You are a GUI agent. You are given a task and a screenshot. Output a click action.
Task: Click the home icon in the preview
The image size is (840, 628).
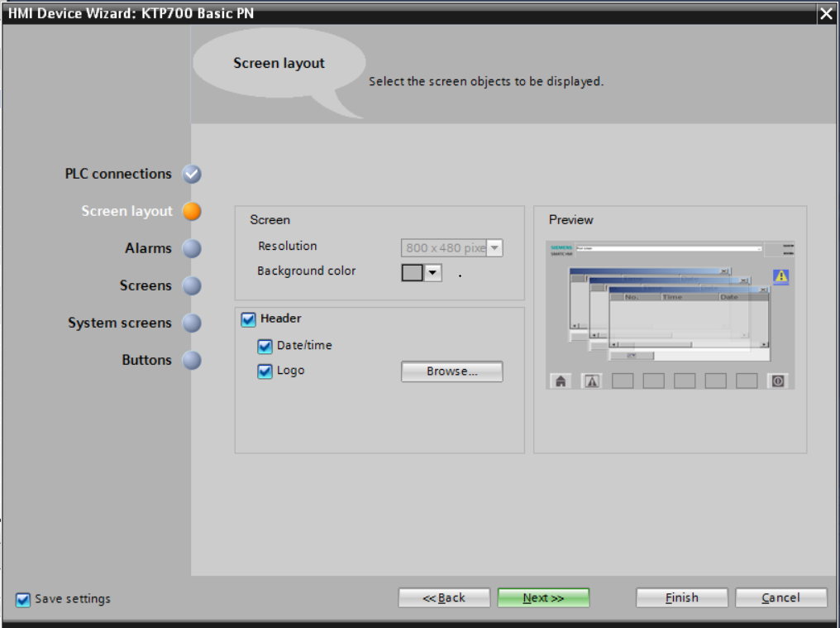pos(561,381)
